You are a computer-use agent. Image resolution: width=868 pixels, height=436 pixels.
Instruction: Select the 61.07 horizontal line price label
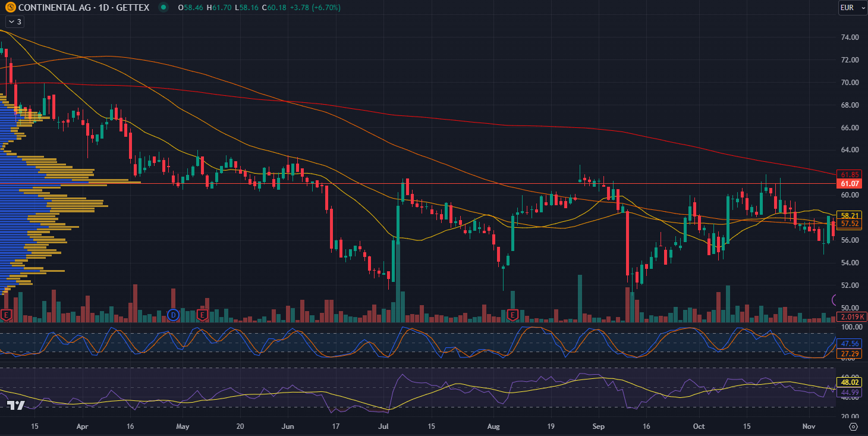pyautogui.click(x=848, y=184)
